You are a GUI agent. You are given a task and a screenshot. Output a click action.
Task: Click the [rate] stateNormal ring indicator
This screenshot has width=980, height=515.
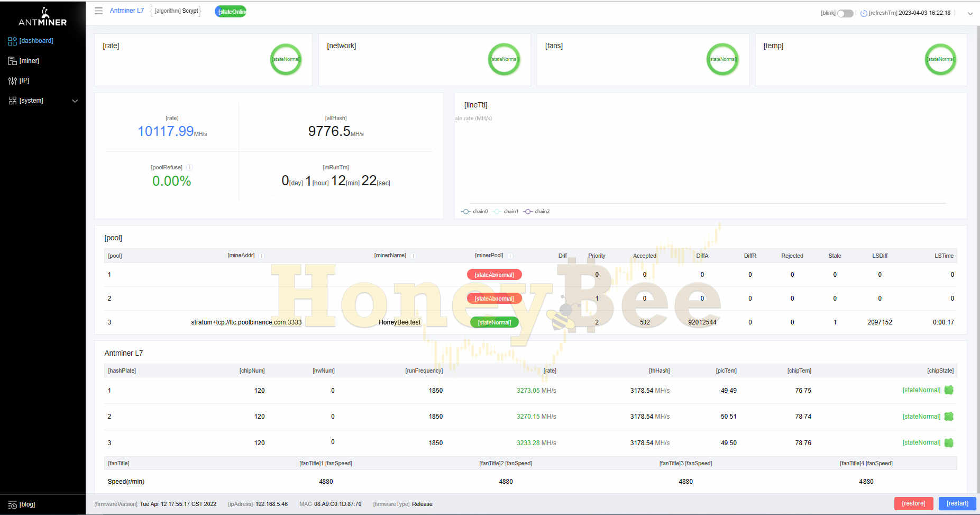coord(286,59)
